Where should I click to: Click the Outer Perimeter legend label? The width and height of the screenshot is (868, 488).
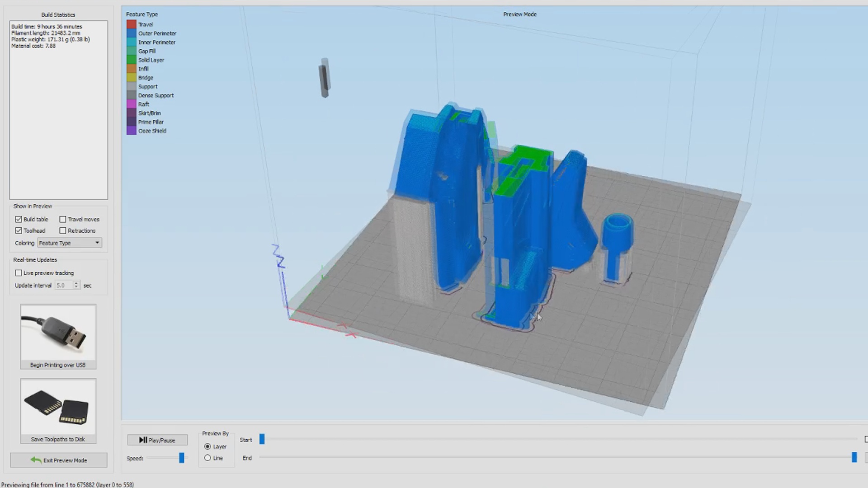(x=157, y=33)
